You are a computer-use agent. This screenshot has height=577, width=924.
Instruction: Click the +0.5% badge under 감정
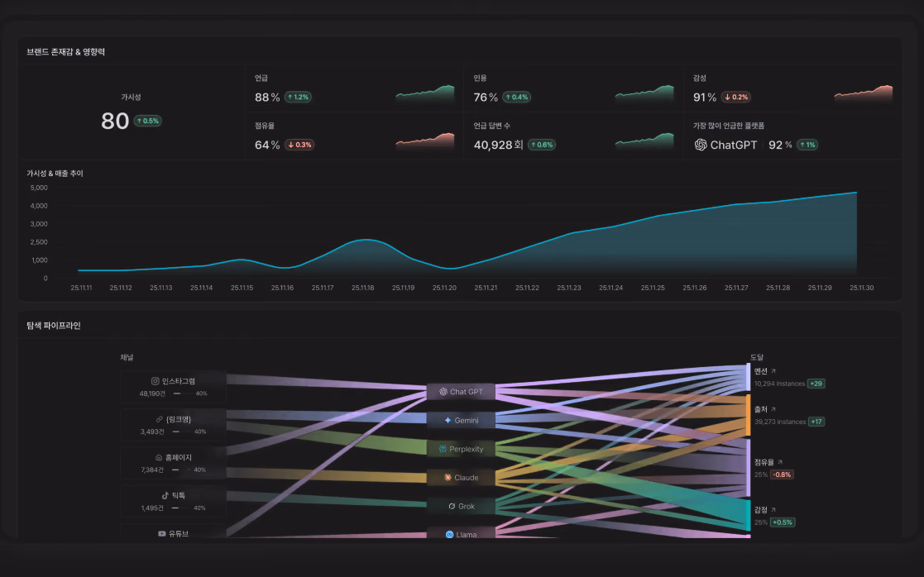[783, 522]
